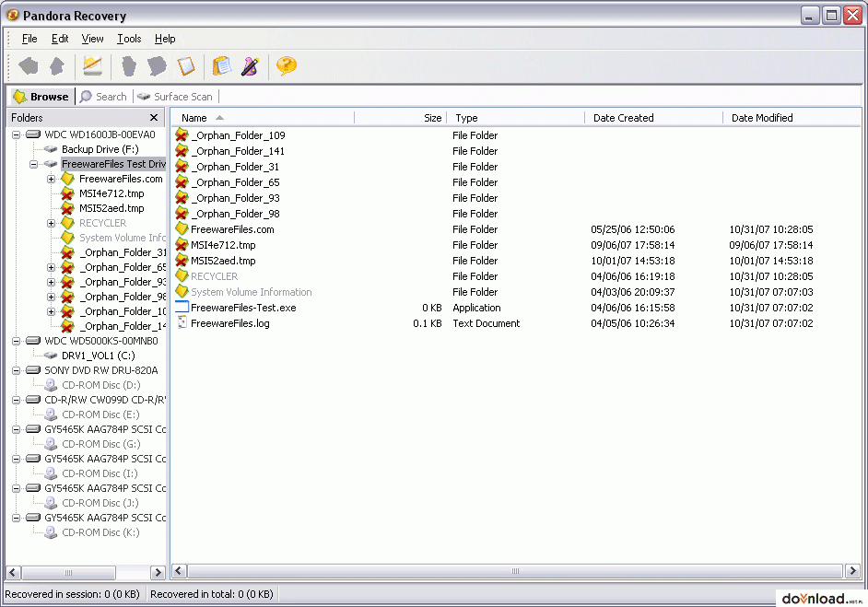Click the icon next to _Orphan_Folder_141 in list
Viewport: 868px width, 607px height.
(x=182, y=150)
